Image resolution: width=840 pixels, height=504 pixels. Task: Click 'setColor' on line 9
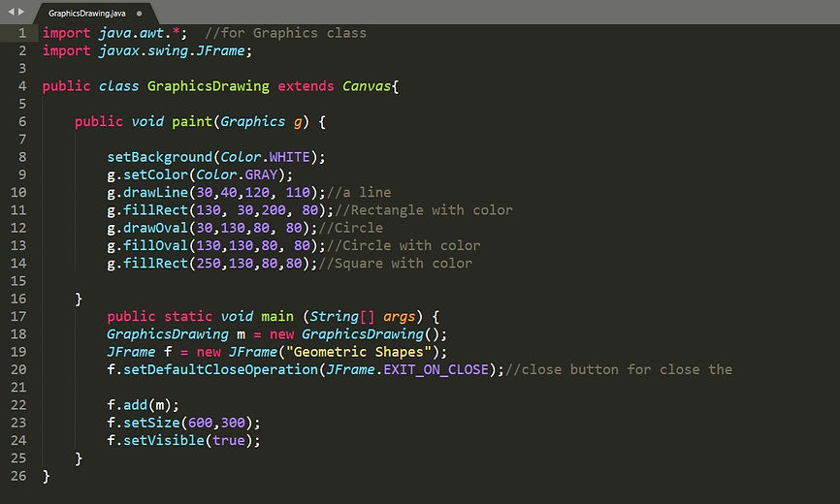pos(155,175)
